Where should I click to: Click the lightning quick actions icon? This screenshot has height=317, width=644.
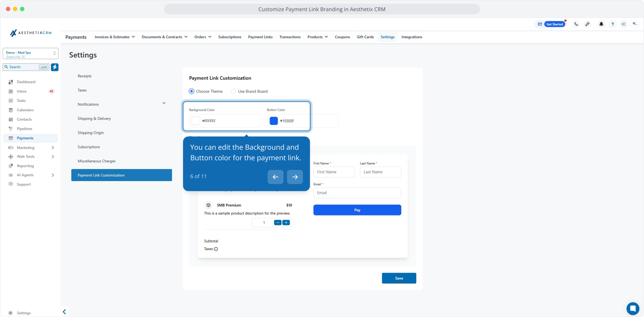point(55,67)
